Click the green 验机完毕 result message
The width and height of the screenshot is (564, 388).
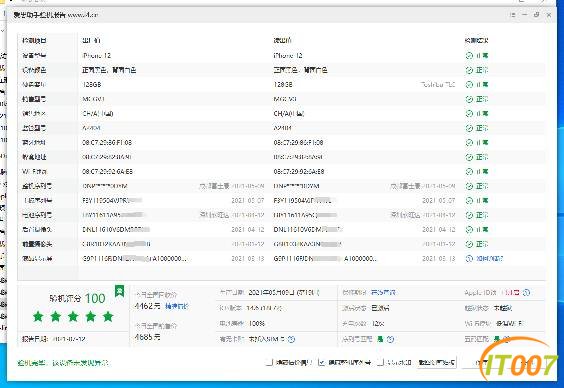point(63,363)
